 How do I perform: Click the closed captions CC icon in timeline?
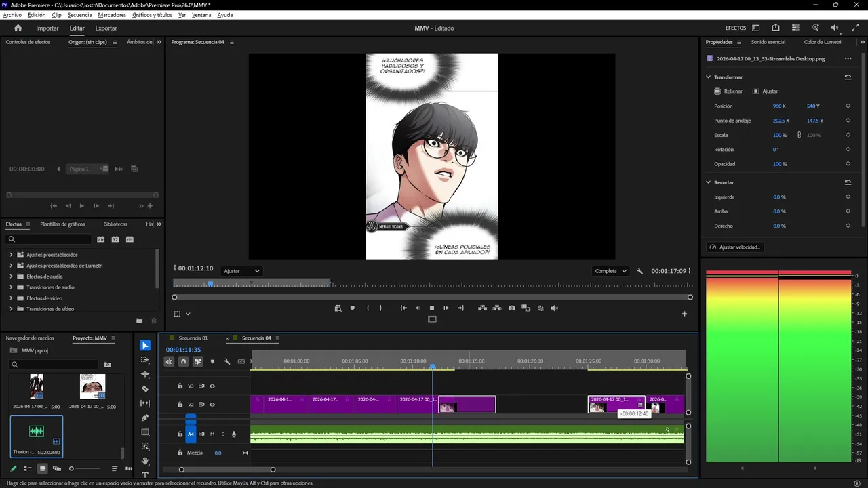point(241,361)
